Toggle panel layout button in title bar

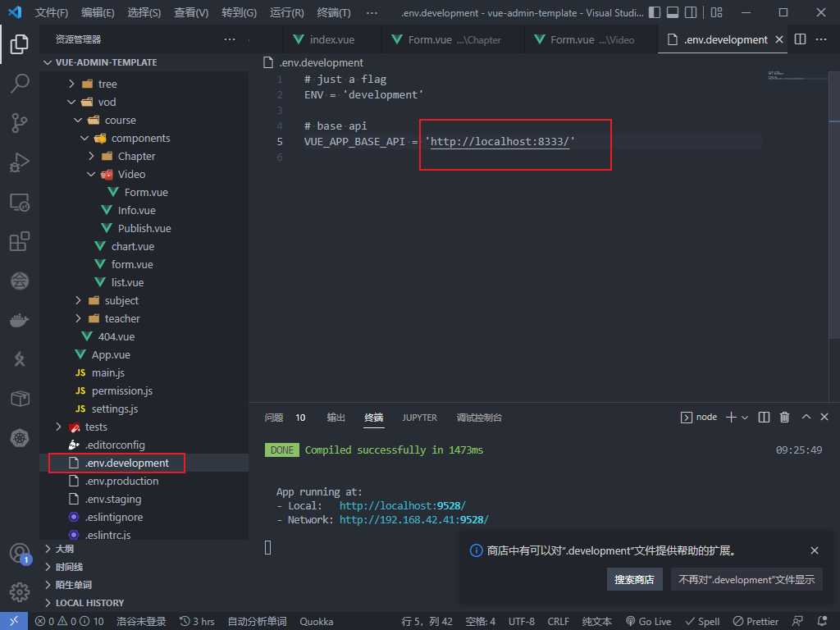tap(673, 13)
